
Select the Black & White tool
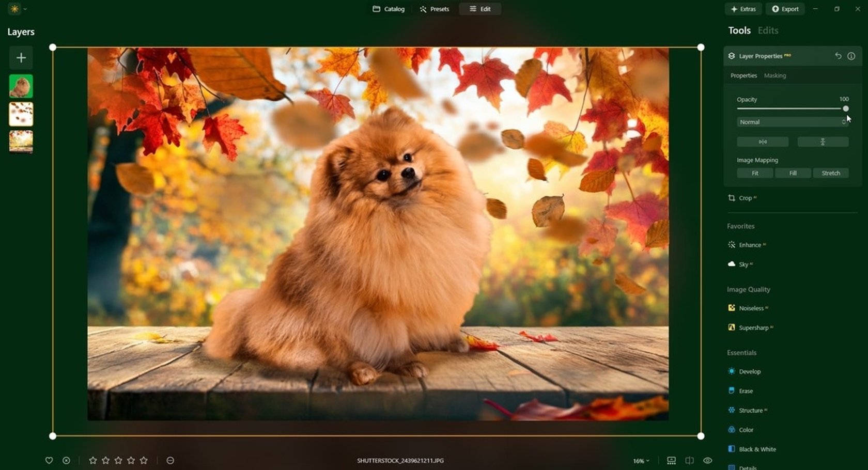pos(755,449)
